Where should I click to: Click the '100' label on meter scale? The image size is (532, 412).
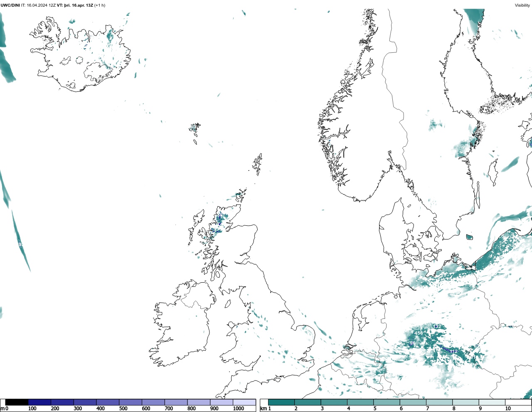coord(32,409)
